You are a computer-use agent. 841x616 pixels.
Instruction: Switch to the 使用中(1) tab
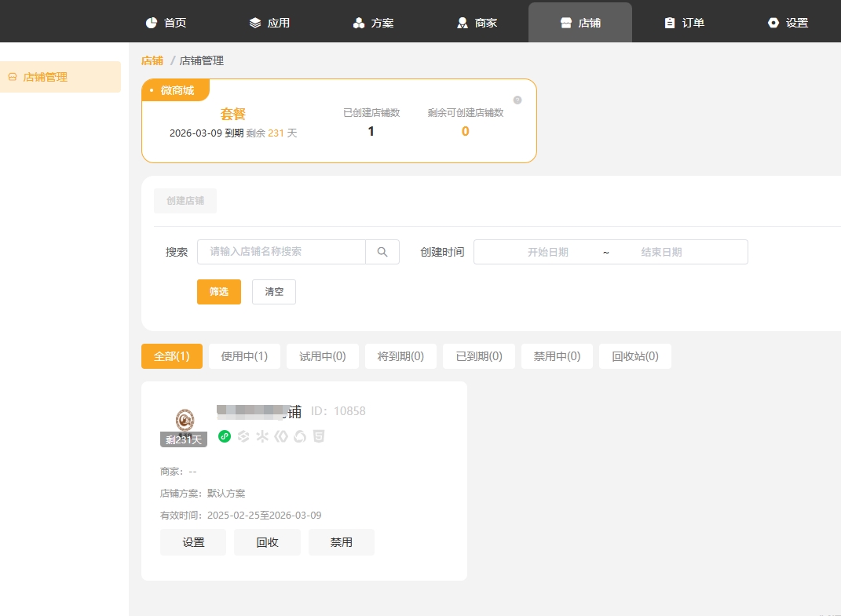point(244,356)
